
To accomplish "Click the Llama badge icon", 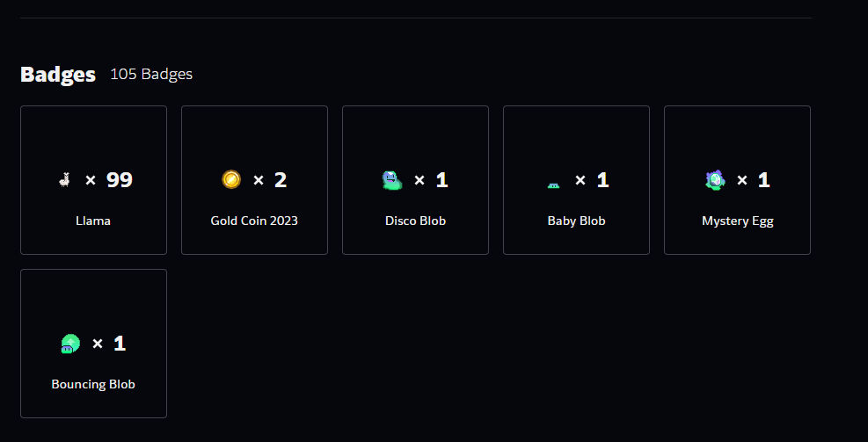I will 65,180.
